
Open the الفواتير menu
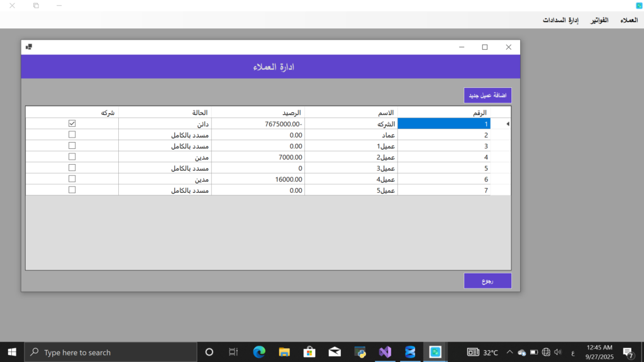click(599, 20)
